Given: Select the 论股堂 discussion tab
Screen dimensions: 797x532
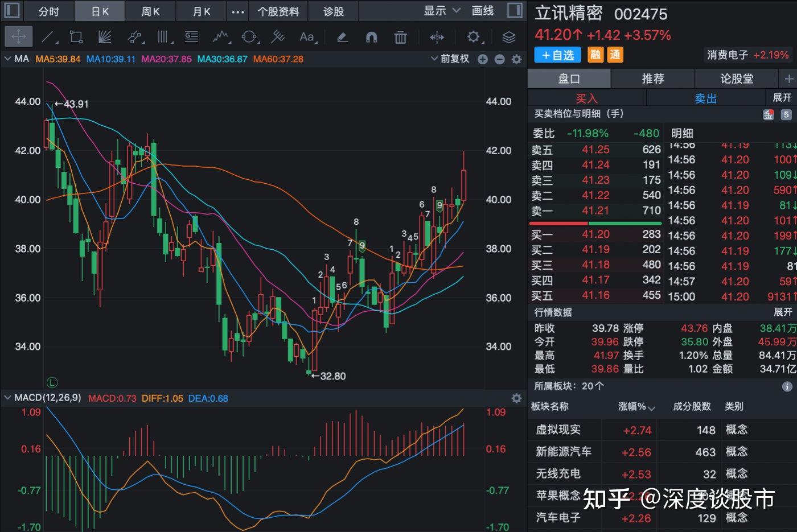Looking at the screenshot, I should (737, 79).
